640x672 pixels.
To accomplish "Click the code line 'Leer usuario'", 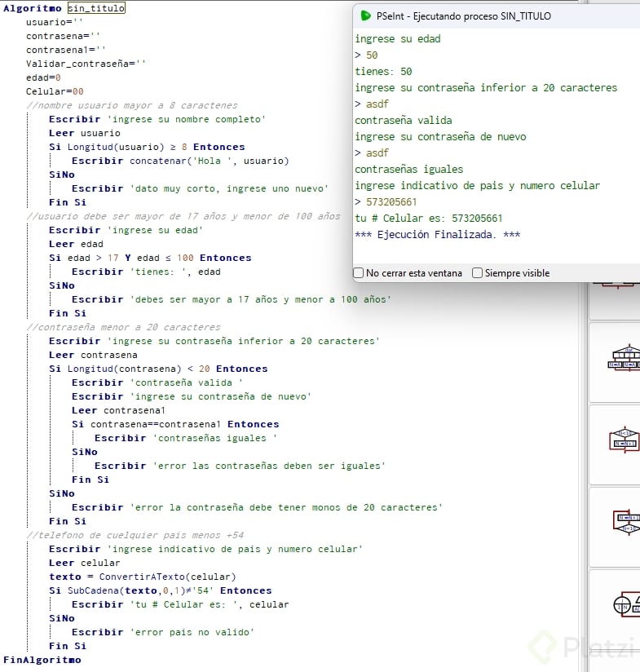I will pyautogui.click(x=85, y=133).
